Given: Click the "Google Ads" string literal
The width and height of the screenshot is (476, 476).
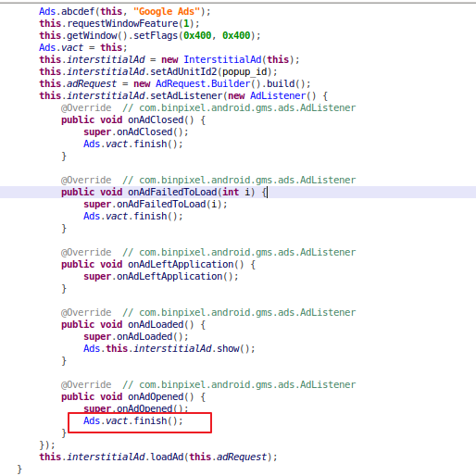Looking at the screenshot, I should [x=167, y=11].
